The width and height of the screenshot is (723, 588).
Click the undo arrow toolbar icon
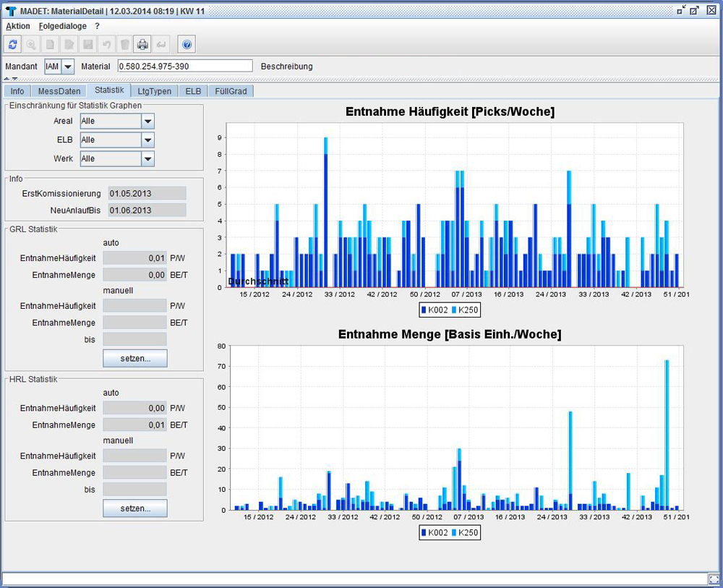pos(106,44)
